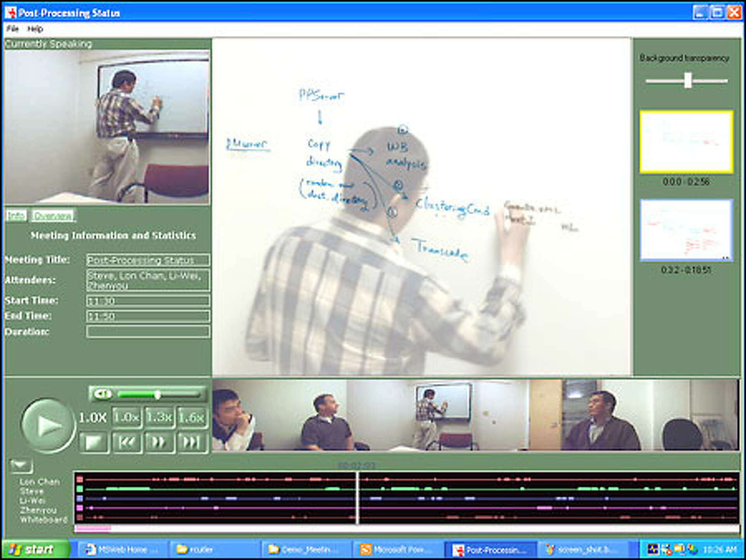
Task: Open the File menu
Action: coord(13,29)
